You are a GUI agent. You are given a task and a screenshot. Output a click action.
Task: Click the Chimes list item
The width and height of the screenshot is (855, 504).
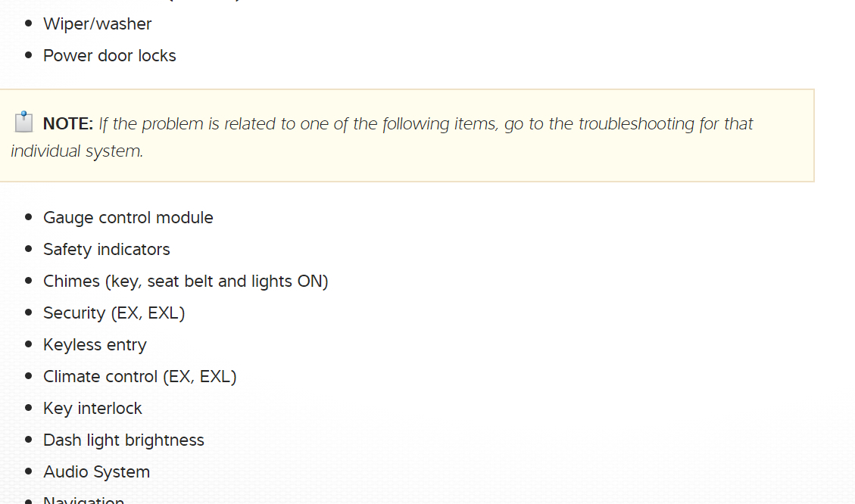click(186, 282)
